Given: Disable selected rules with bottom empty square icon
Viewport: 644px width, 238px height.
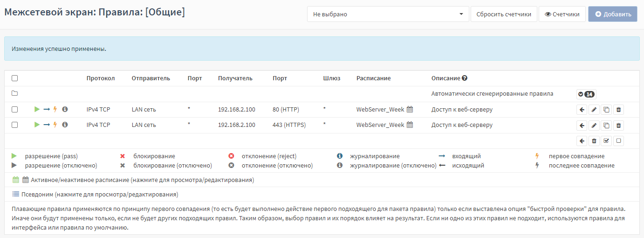Looking at the screenshot, I should tap(618, 140).
